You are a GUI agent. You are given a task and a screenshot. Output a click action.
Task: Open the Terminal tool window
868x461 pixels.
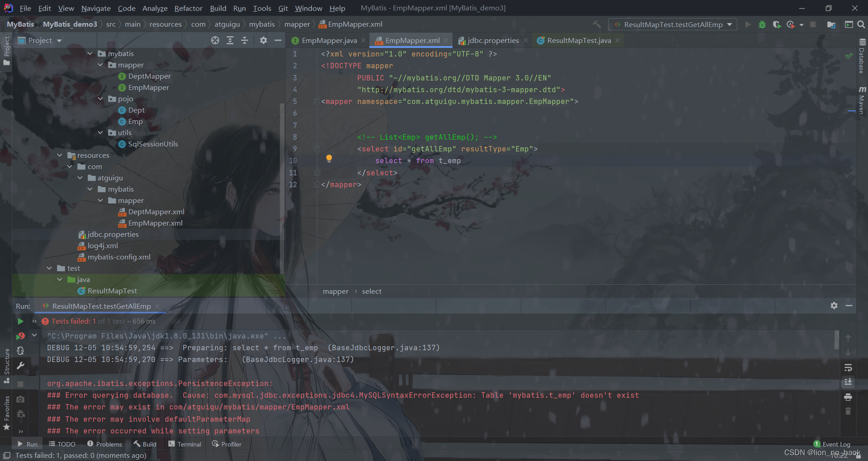pyautogui.click(x=184, y=444)
